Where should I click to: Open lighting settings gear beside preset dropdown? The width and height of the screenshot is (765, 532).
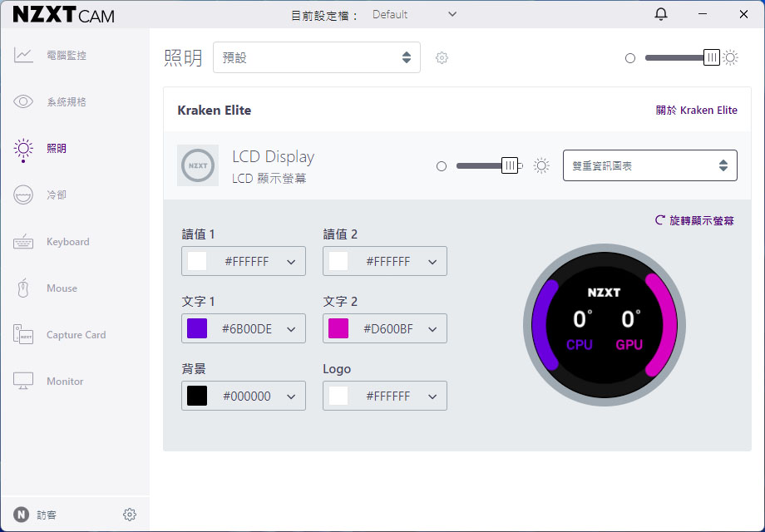click(x=442, y=57)
